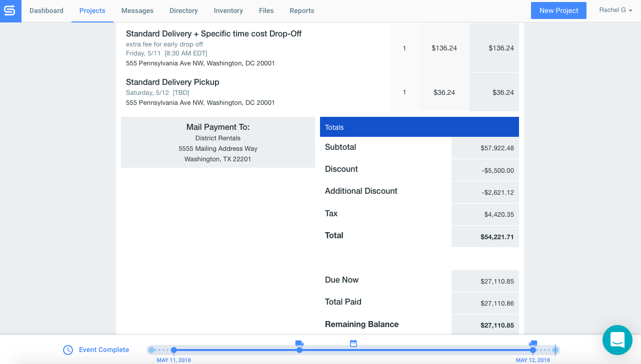This screenshot has width=641, height=364.
Task: Click the 'extra fee for early drop off' note
Action: click(x=164, y=44)
